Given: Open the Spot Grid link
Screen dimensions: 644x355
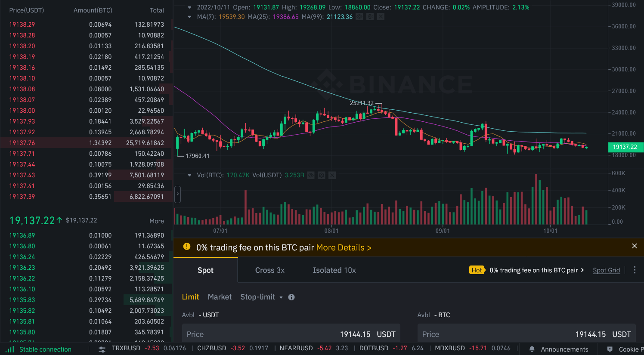Looking at the screenshot, I should [606, 270].
